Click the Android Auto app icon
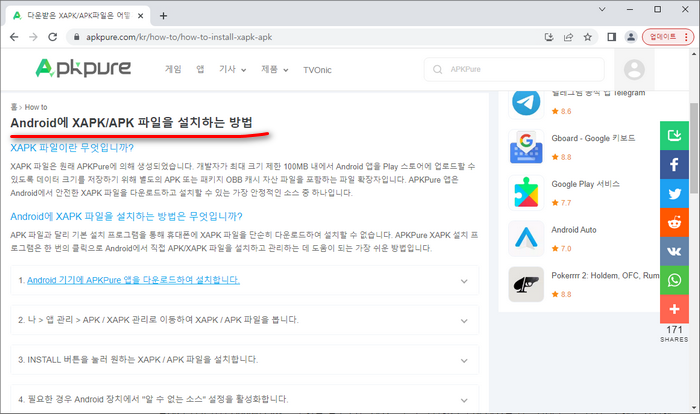This screenshot has height=414, width=700. pos(526,238)
